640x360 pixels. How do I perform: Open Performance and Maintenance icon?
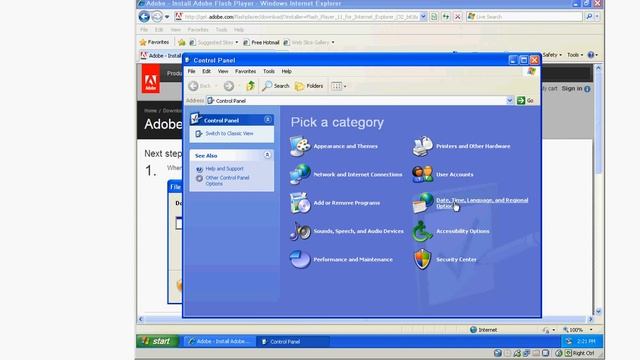click(300, 259)
